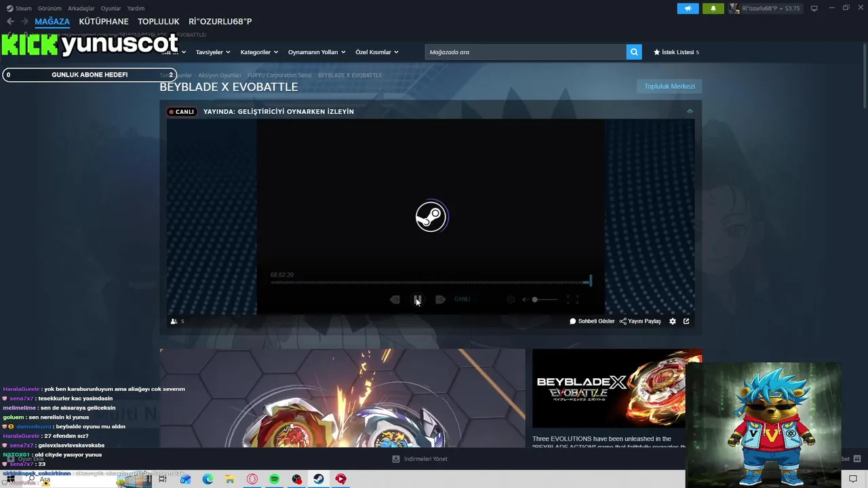Open File Explorer from the taskbar
868x488 pixels.
[x=230, y=479]
